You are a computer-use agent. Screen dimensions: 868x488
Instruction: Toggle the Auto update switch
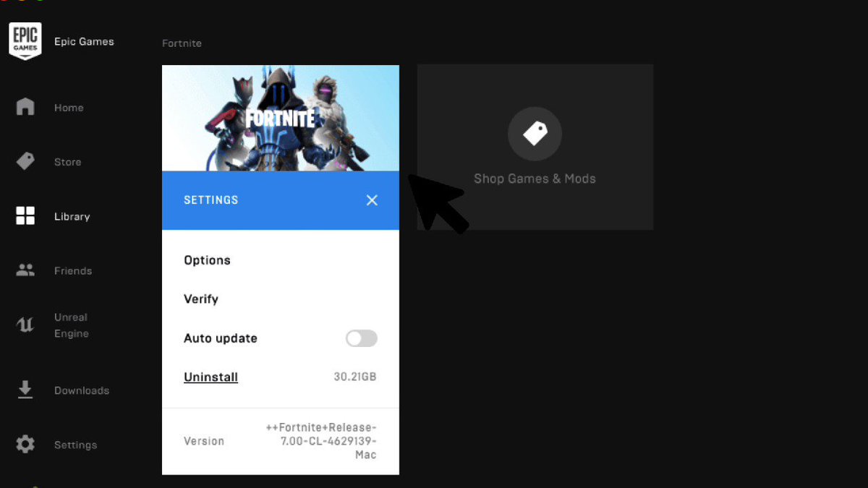362,338
